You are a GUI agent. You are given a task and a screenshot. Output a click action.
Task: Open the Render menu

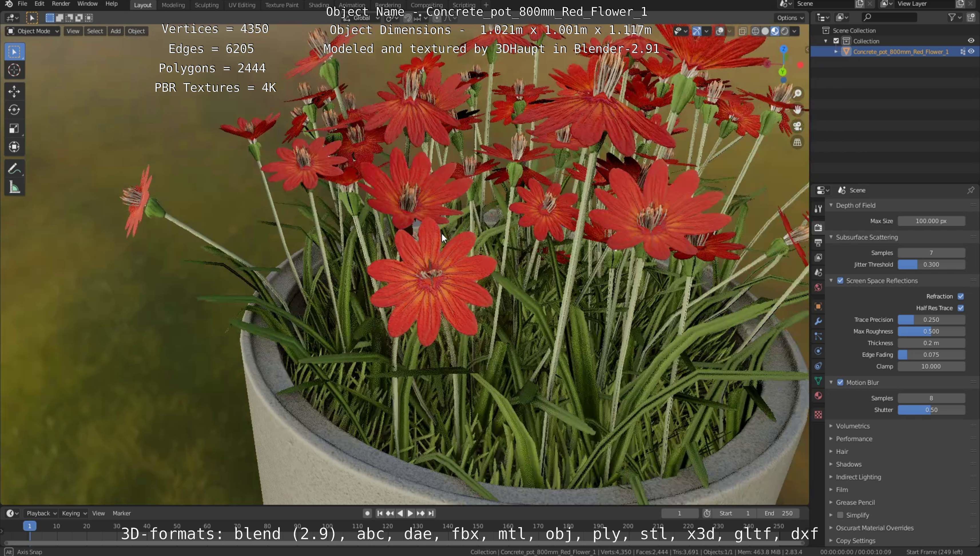[61, 4]
